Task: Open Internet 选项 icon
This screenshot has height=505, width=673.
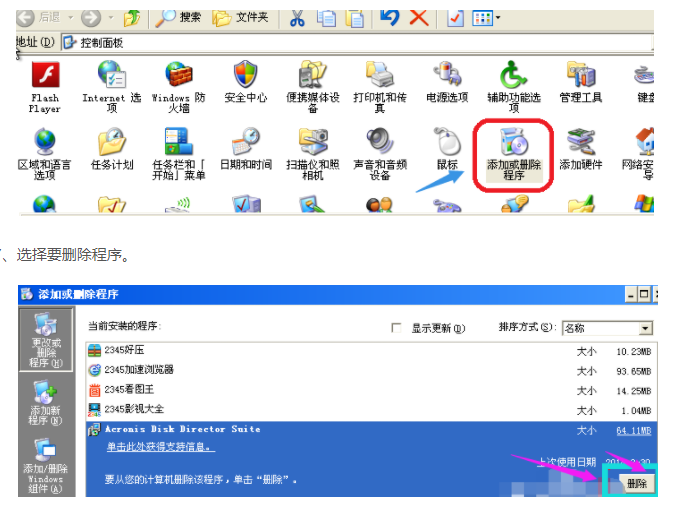Action: [x=111, y=77]
